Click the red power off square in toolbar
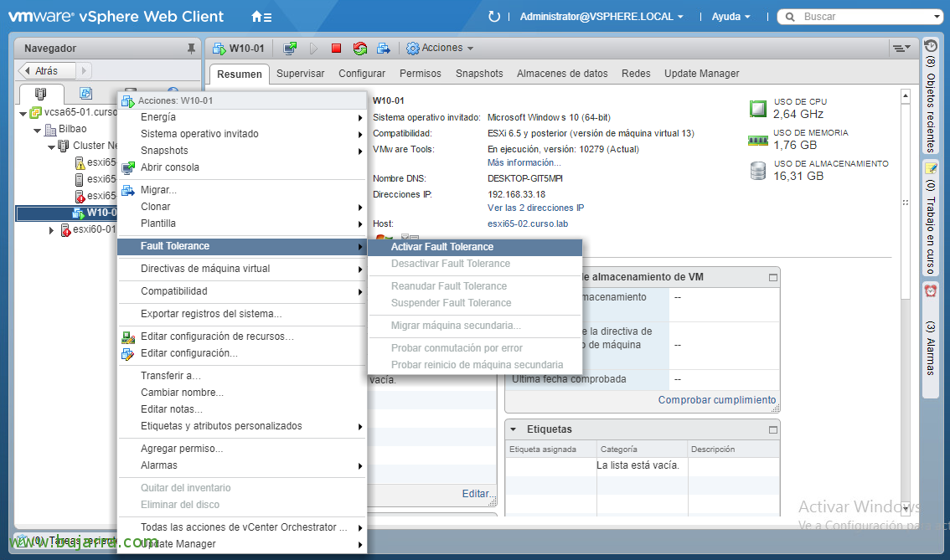The image size is (950, 560). coord(336,49)
